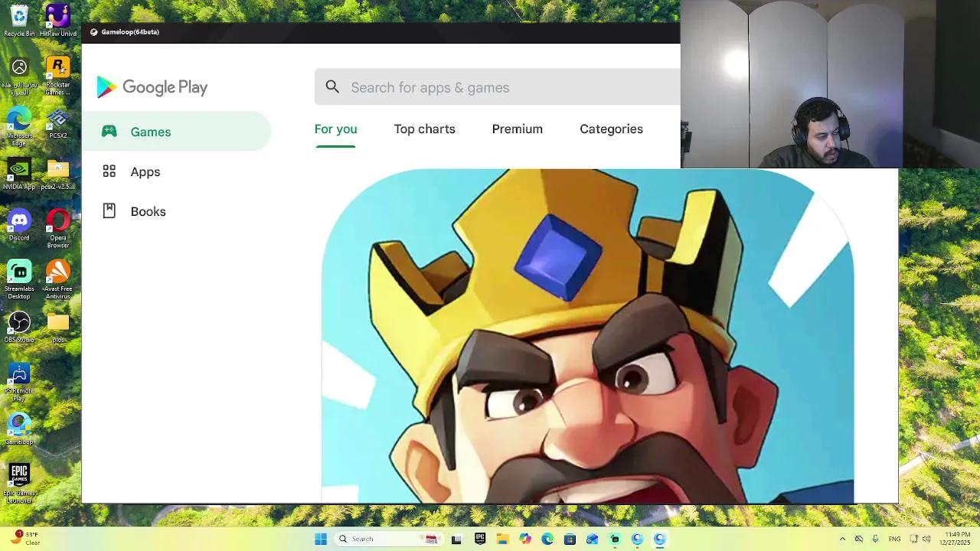Viewport: 980px width, 551px height.
Task: Open Epic Games from the taskbar
Action: pos(480,539)
